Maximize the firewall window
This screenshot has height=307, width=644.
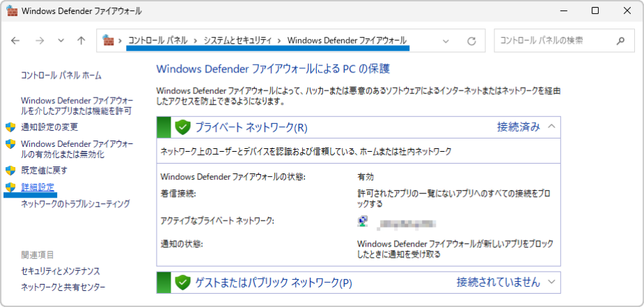tap(595, 11)
